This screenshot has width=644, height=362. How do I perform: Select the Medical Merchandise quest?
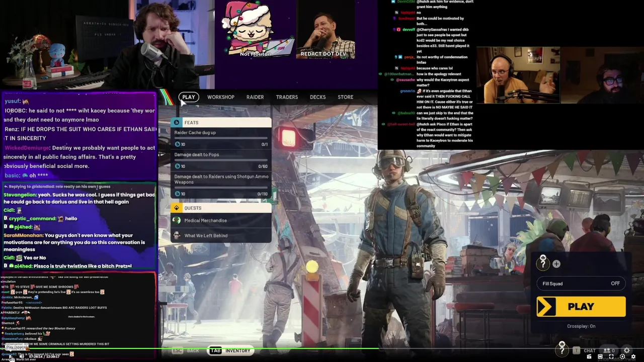tap(221, 220)
